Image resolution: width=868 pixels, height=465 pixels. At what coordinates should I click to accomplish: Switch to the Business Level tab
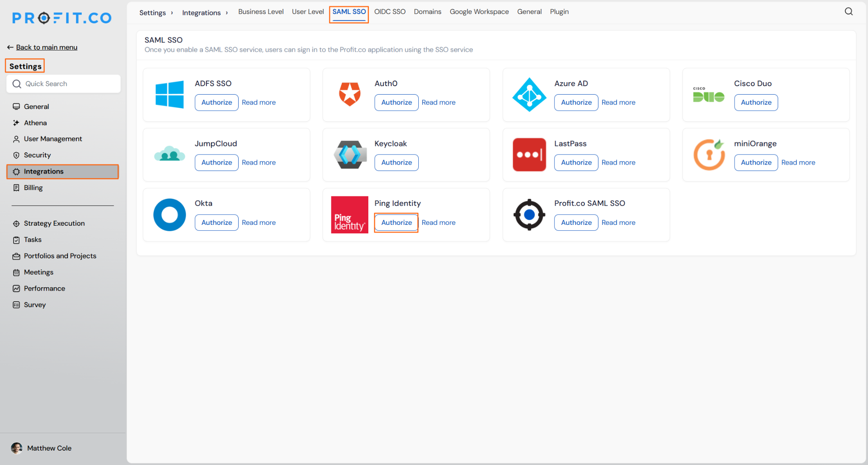261,12
